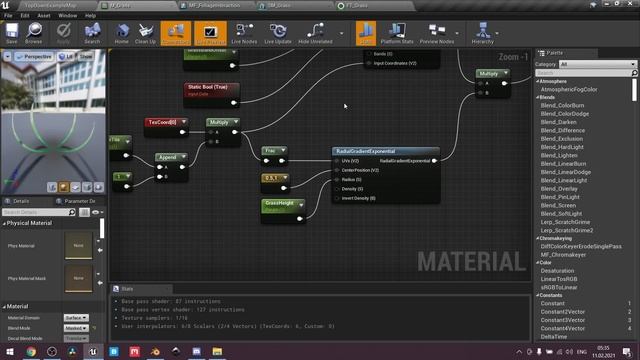Collapse the Material section in Details
This screenshot has height=360, width=640.
coord(4,306)
